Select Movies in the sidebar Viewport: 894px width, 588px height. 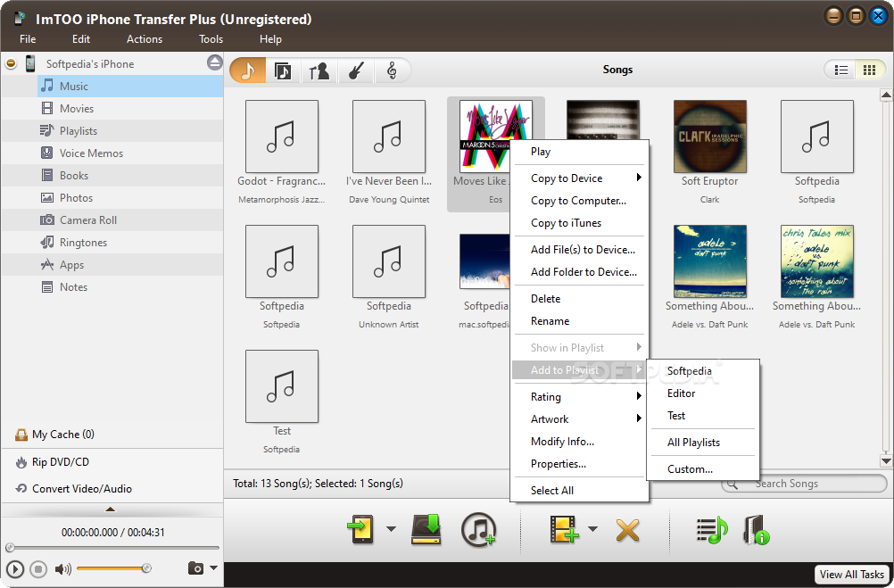pyautogui.click(x=112, y=108)
